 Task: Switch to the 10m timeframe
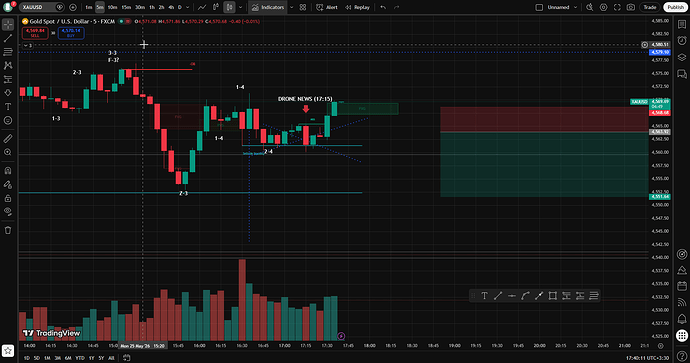(x=112, y=7)
